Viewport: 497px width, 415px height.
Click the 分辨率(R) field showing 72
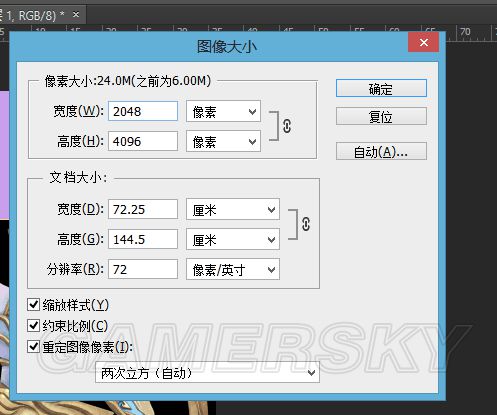coord(143,269)
